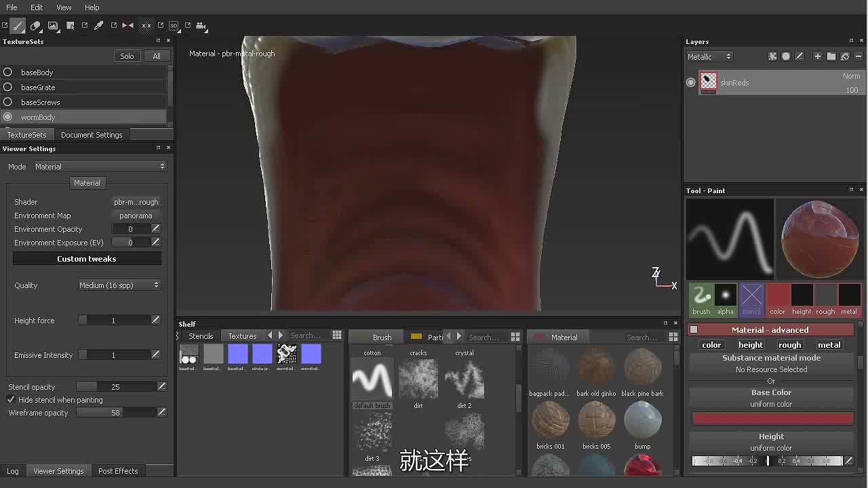Add a mask with the circle icon in Layers
The width and height of the screenshot is (868, 488).
[x=786, y=56]
